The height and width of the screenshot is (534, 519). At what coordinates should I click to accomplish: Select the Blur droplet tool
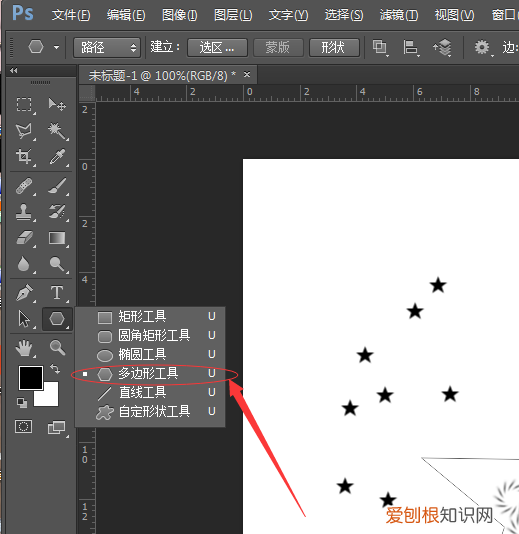pos(23,264)
